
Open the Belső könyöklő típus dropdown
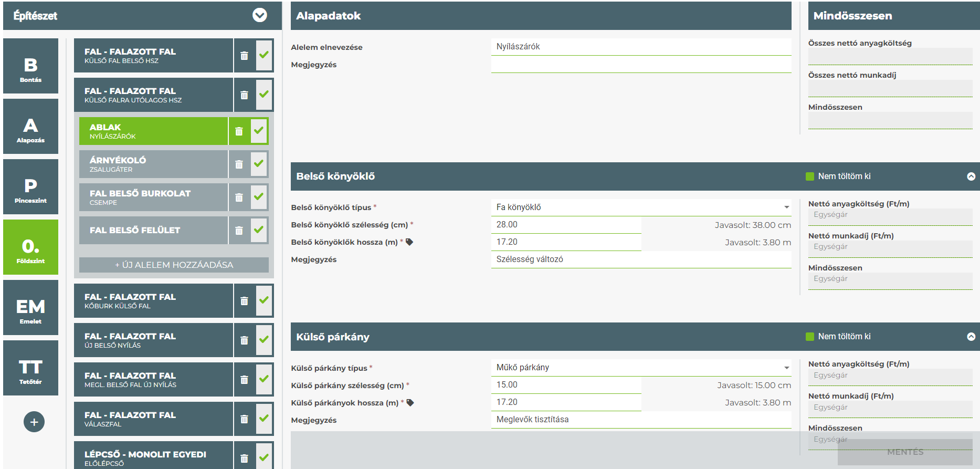[640, 207]
